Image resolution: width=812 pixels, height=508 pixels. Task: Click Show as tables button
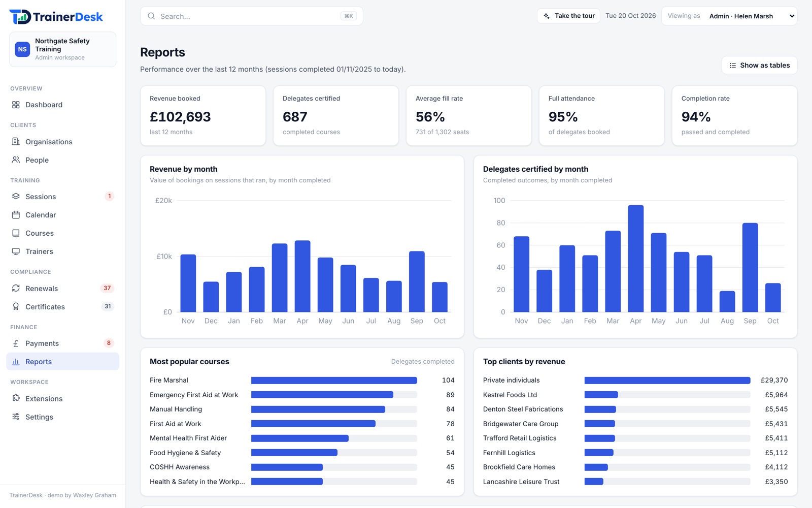pos(759,65)
